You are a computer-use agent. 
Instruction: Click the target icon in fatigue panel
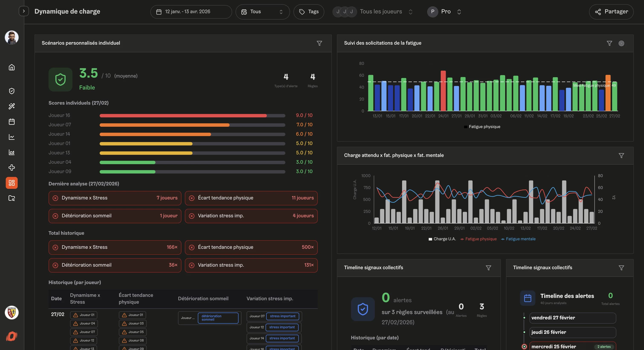621,43
